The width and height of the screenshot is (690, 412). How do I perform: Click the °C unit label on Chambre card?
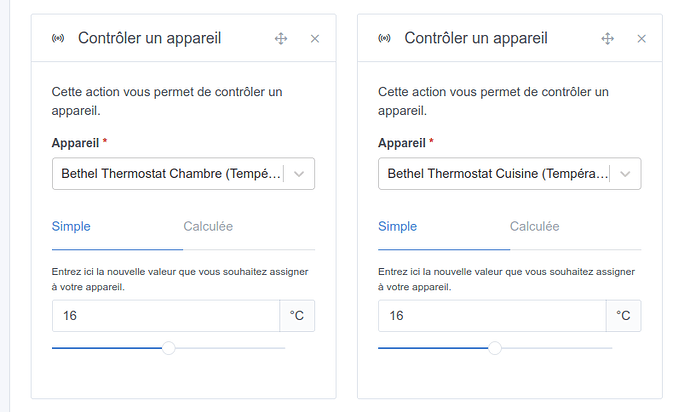297,316
